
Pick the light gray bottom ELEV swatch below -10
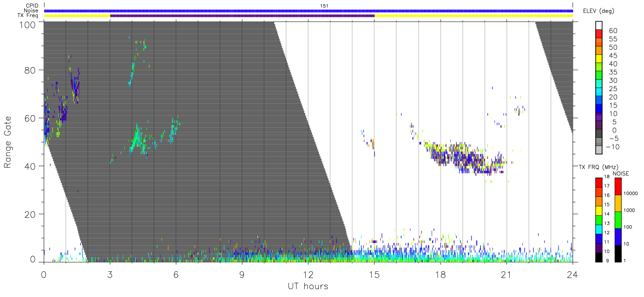coord(599,150)
